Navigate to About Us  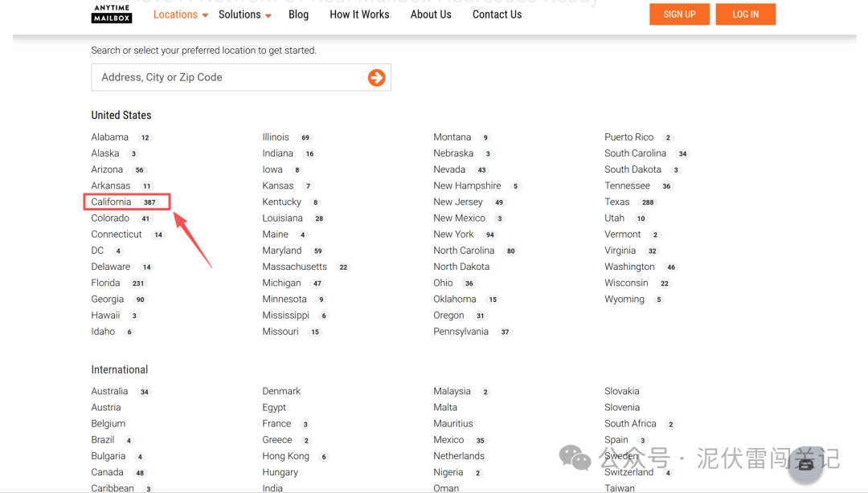pos(431,14)
